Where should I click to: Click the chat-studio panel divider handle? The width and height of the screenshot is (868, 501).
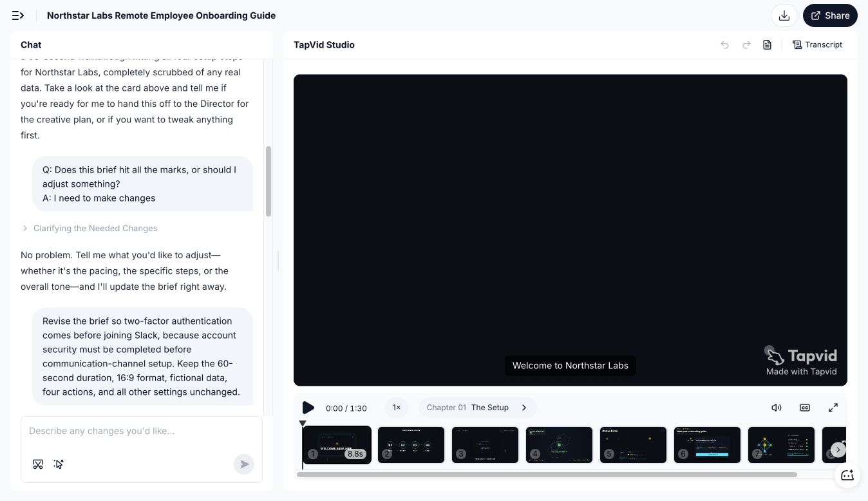pyautogui.click(x=278, y=261)
